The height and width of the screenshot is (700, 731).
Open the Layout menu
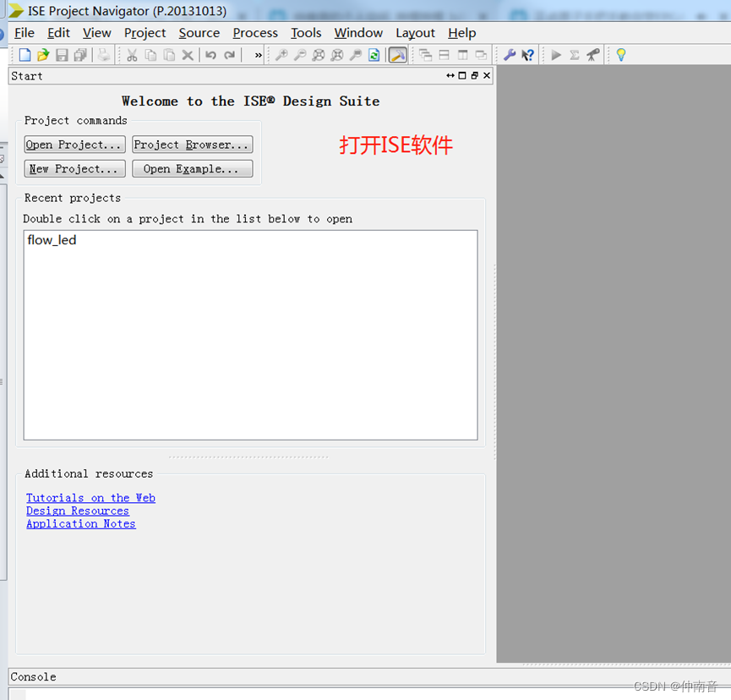416,33
